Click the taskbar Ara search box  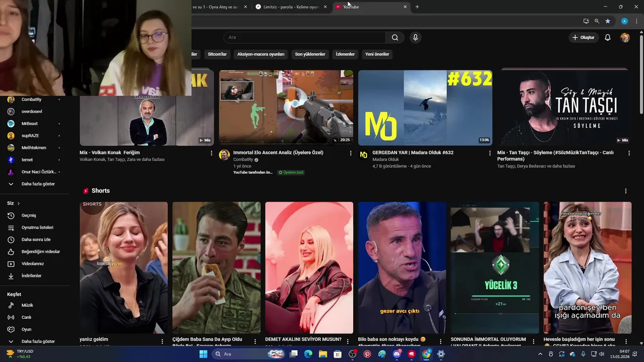(x=249, y=354)
